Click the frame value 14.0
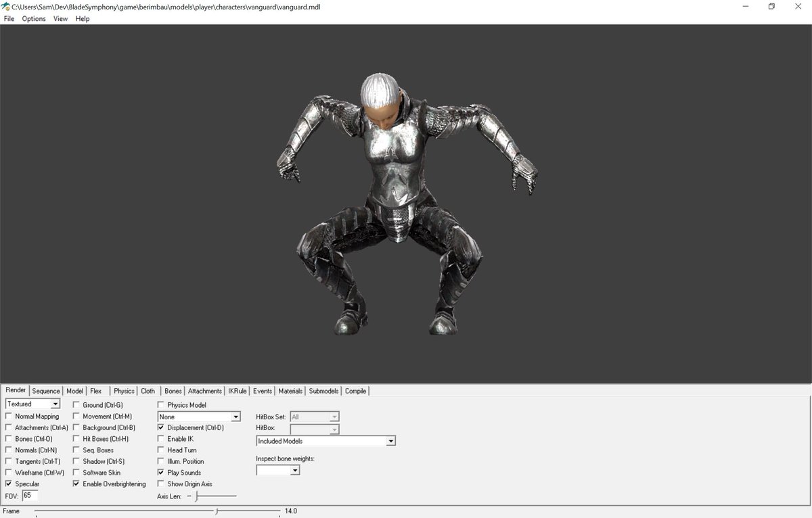812x518 pixels. click(x=291, y=511)
